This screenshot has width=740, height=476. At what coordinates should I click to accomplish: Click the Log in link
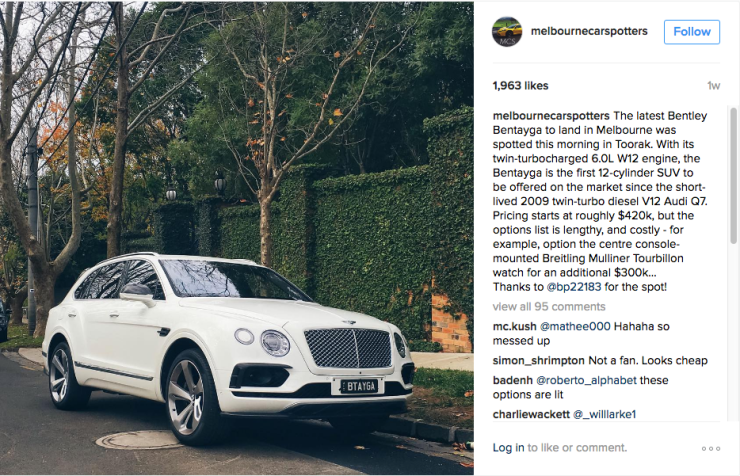[x=508, y=448]
